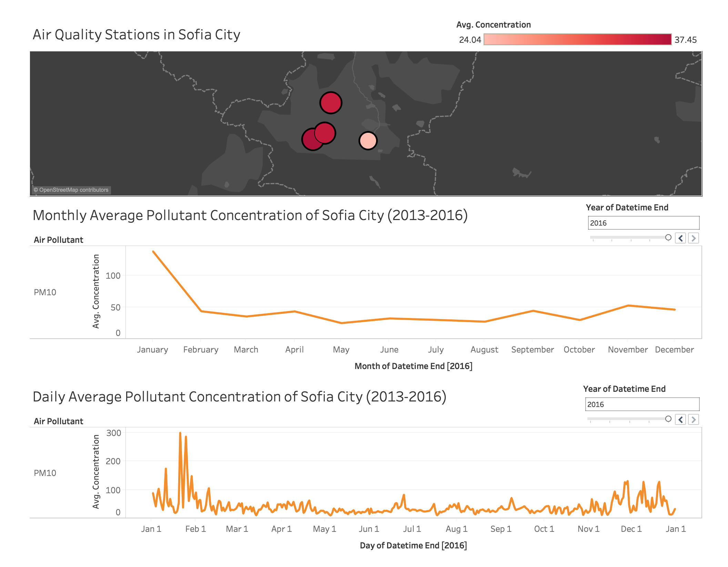The image size is (728, 567).
Task: Click the daily year slider handle
Action: tap(668, 419)
